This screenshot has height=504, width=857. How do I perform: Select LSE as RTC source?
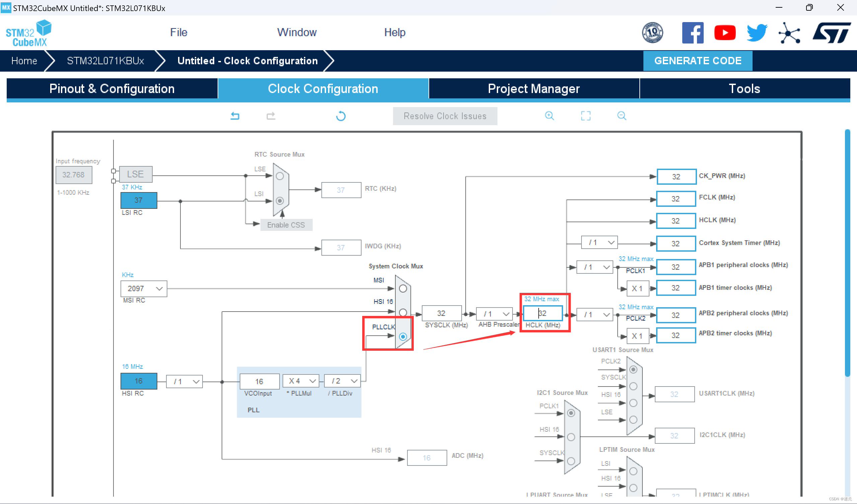click(280, 176)
